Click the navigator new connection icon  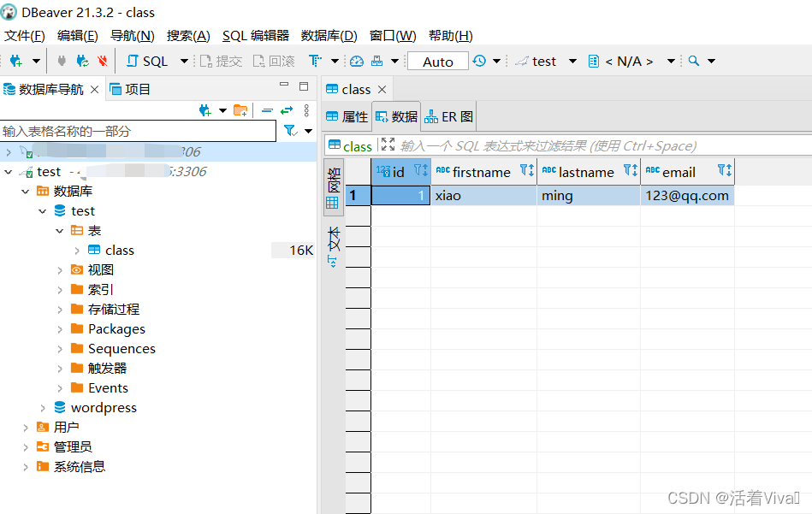click(205, 110)
